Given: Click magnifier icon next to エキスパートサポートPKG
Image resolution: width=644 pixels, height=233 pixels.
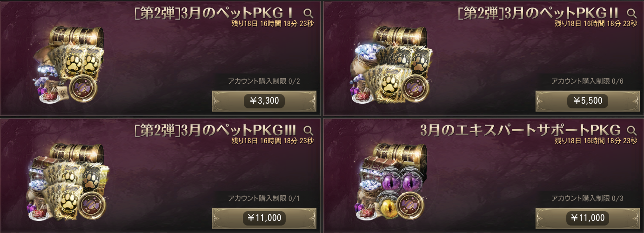Looking at the screenshot, I should [x=632, y=130].
